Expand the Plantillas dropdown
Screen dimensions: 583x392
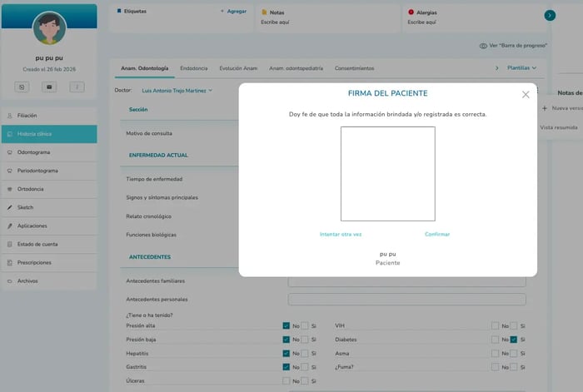[521, 67]
